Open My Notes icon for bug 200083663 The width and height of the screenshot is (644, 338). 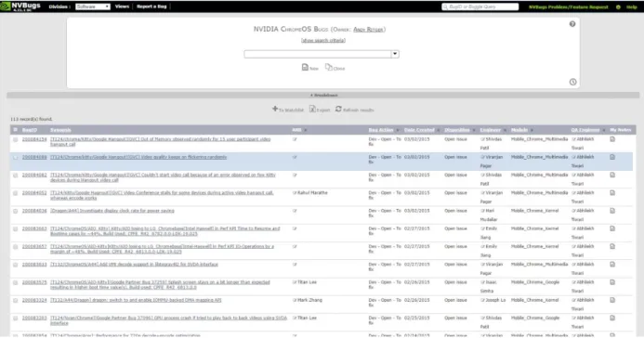(612, 228)
